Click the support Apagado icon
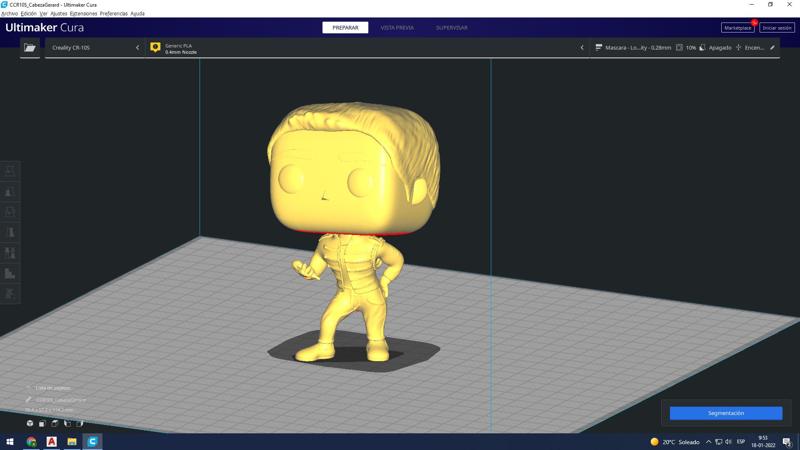The image size is (800, 450). [x=702, y=47]
